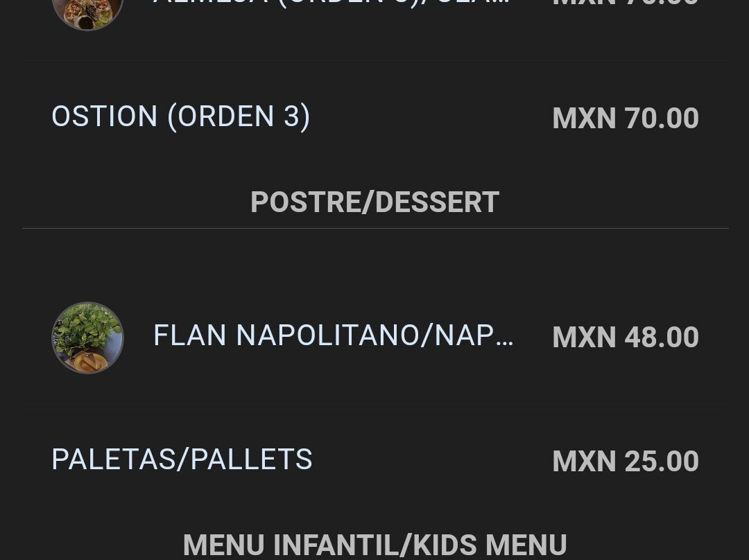
Task: Click the MXN 70.00 price
Action: [625, 118]
